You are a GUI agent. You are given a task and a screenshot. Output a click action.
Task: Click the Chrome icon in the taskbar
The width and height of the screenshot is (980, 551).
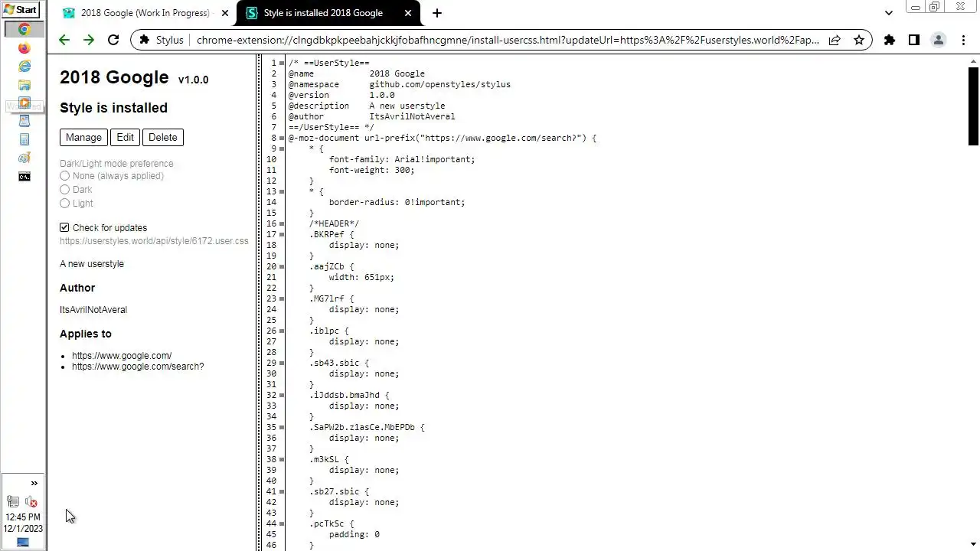pos(24,29)
